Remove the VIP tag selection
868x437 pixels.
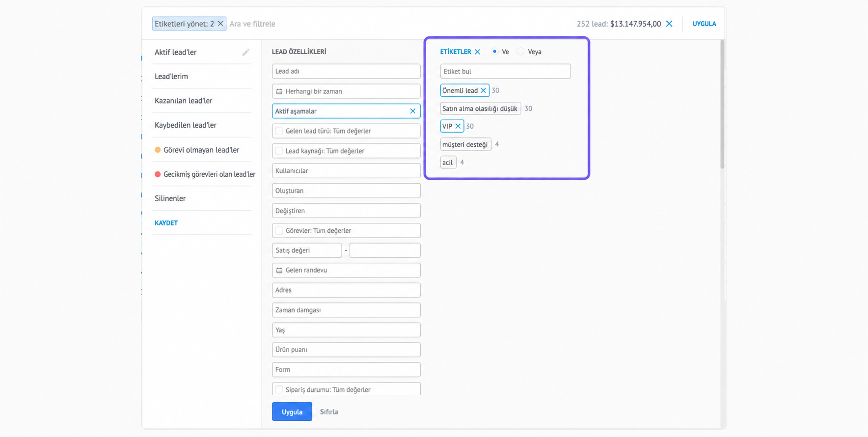[458, 126]
